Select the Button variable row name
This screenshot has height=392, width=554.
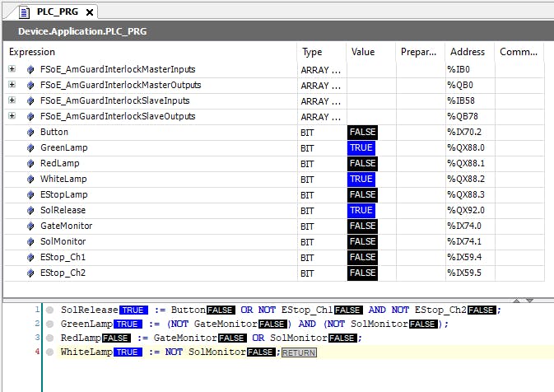pyautogui.click(x=54, y=132)
